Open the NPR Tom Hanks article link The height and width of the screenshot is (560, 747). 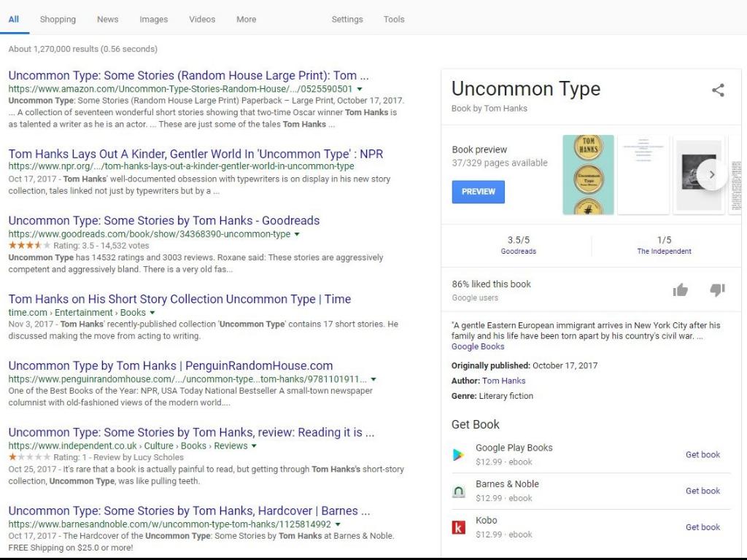[196, 154]
